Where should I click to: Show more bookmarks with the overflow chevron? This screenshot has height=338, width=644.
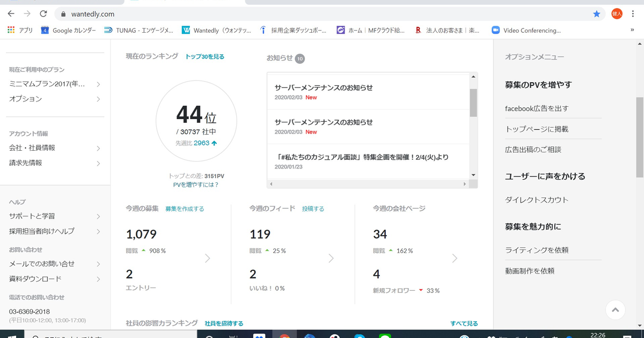(x=632, y=31)
